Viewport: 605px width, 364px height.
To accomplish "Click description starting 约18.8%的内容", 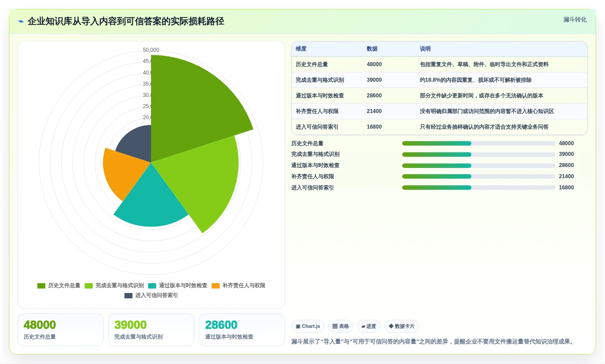I will [x=476, y=80].
